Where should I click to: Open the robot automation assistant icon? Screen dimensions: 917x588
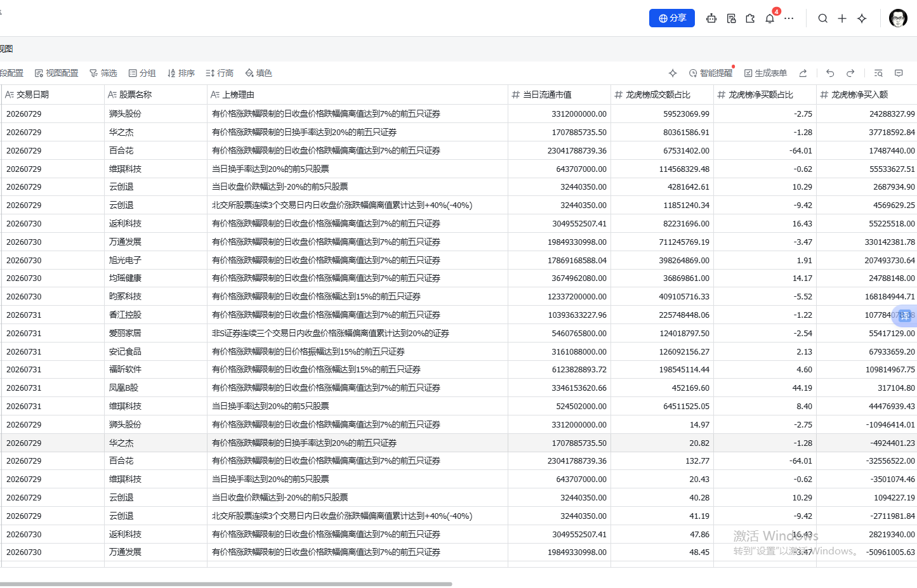711,18
